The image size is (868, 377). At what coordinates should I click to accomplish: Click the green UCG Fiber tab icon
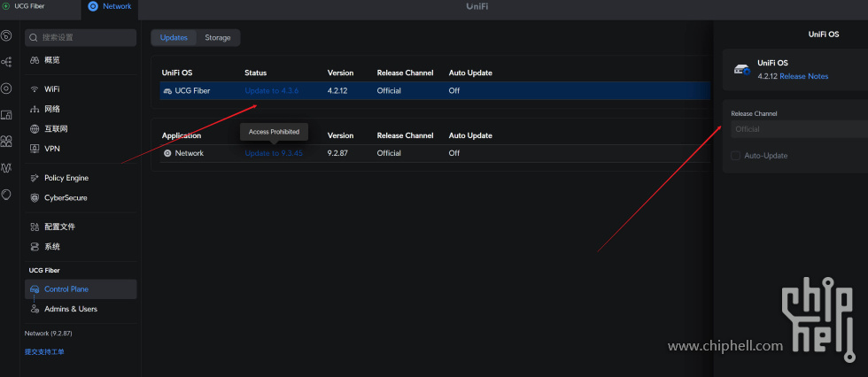click(x=7, y=6)
